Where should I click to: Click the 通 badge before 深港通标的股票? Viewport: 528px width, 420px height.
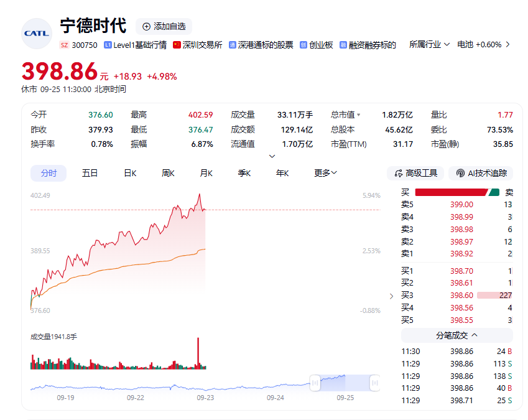point(233,45)
